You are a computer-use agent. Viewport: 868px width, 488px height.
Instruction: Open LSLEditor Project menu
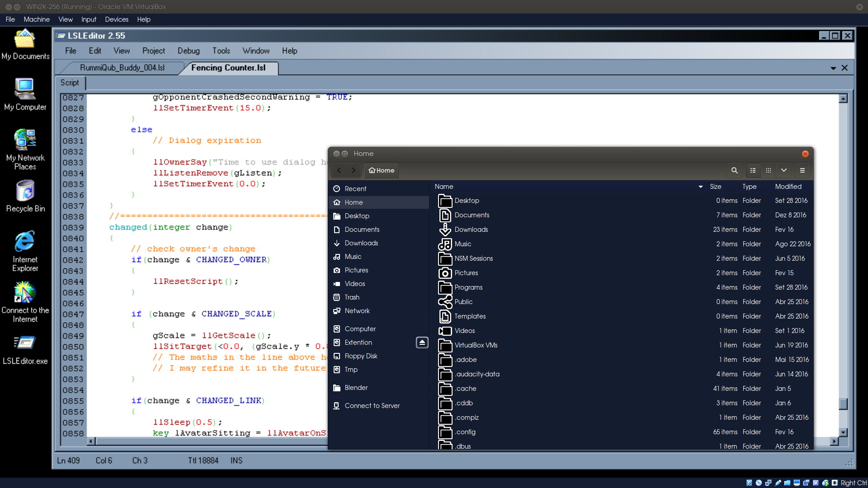(154, 51)
